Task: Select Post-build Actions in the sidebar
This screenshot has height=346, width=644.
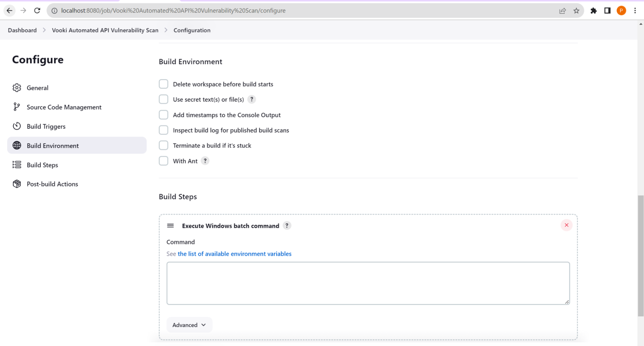Action: coord(52,184)
